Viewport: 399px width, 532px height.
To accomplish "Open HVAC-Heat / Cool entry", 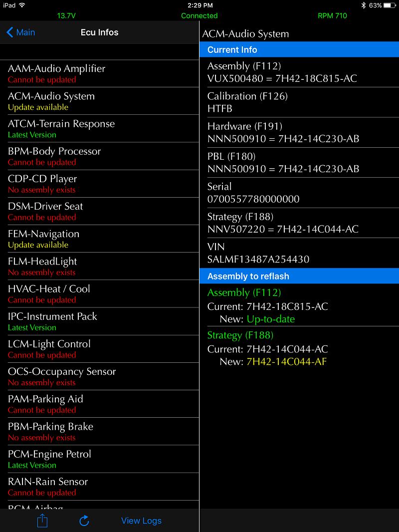I will 99,293.
